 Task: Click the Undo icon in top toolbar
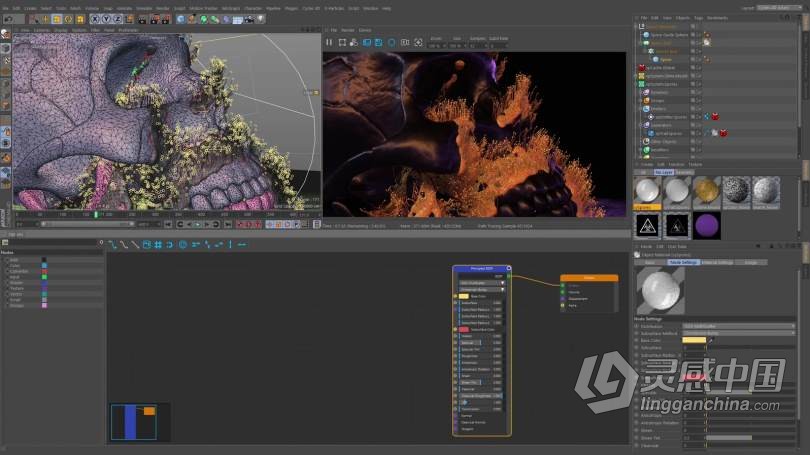pos(8,19)
